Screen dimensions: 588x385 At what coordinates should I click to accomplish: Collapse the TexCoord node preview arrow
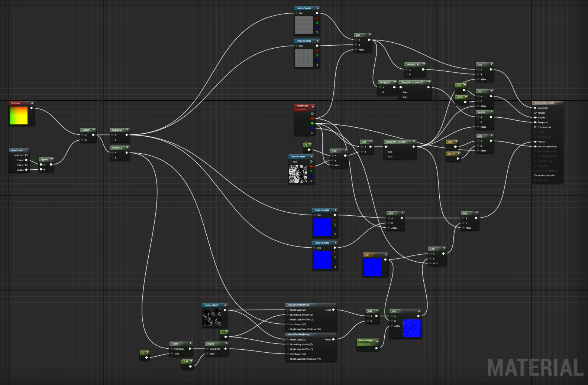[32, 103]
